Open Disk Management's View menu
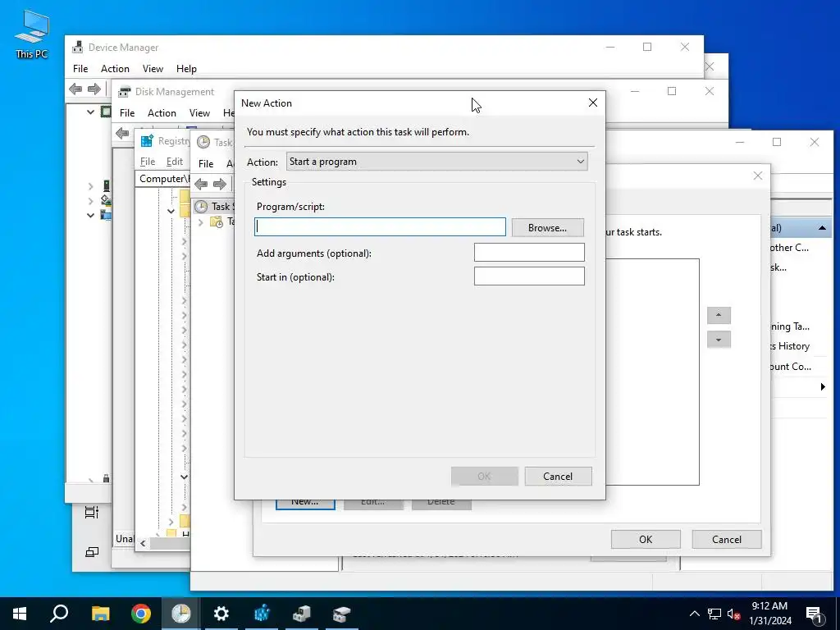Screen dimensions: 840x630 [x=199, y=113]
